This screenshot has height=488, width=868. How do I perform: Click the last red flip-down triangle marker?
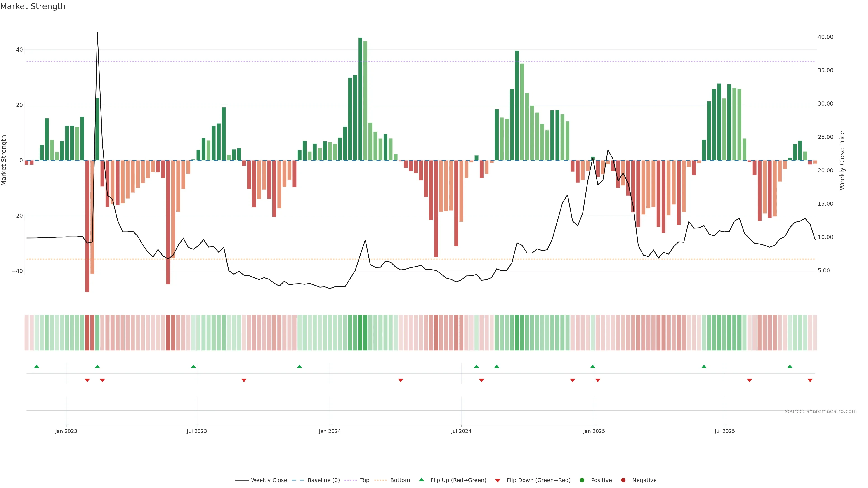(810, 380)
